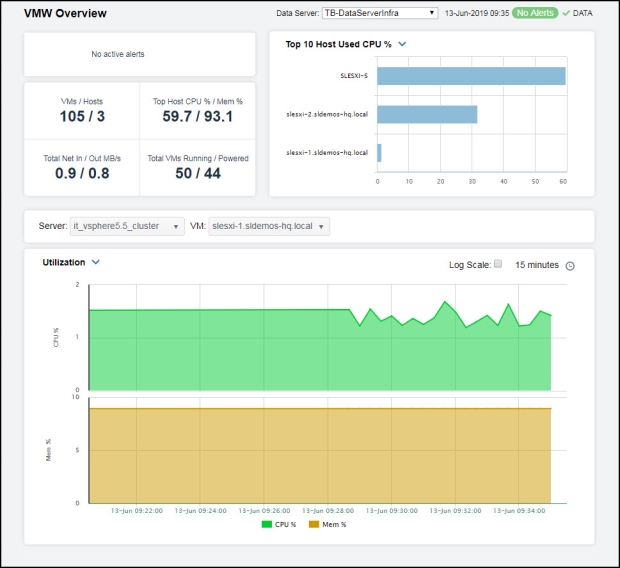620x568 pixels.
Task: Click the Mem % area in the chart
Action: tap(320, 456)
